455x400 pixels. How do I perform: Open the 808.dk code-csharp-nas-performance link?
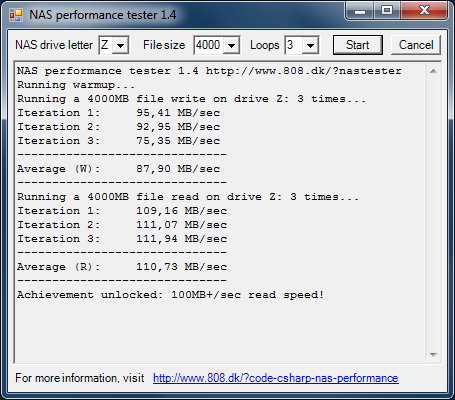click(276, 378)
